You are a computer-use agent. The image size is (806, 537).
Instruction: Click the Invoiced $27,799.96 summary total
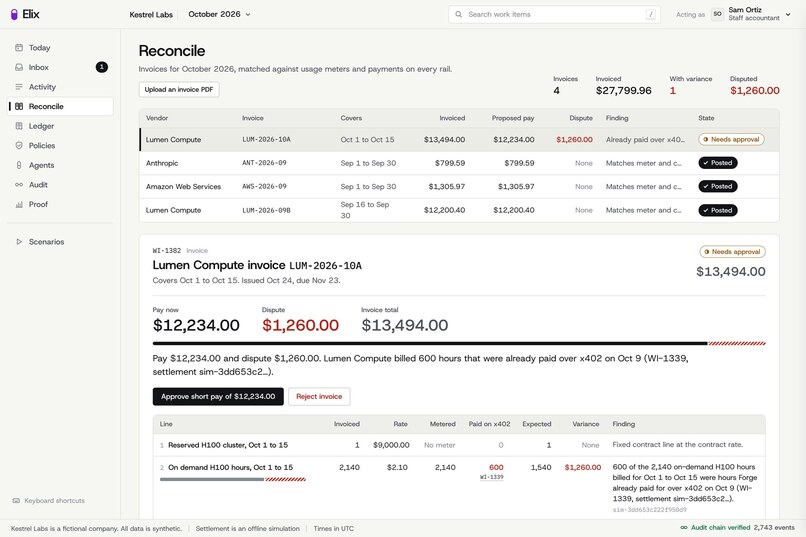tap(624, 90)
